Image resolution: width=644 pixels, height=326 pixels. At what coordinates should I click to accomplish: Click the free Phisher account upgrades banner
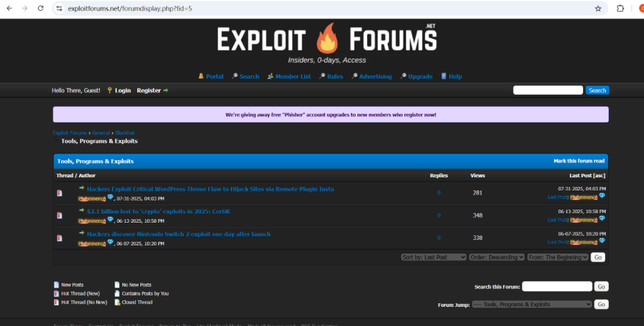coord(330,115)
